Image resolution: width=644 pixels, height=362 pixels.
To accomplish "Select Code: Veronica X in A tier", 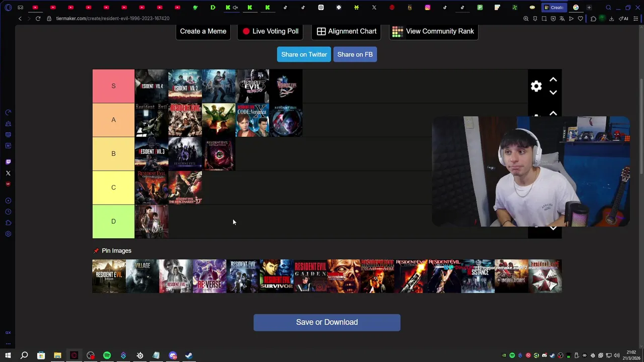I will 253,120.
